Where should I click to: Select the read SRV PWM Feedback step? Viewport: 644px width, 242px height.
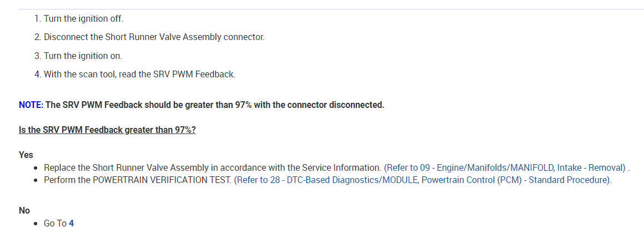pos(139,74)
